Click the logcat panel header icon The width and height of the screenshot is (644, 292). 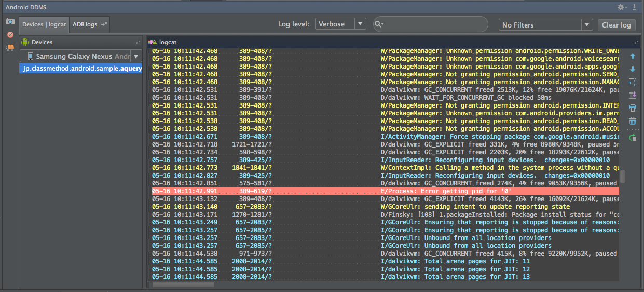click(153, 42)
